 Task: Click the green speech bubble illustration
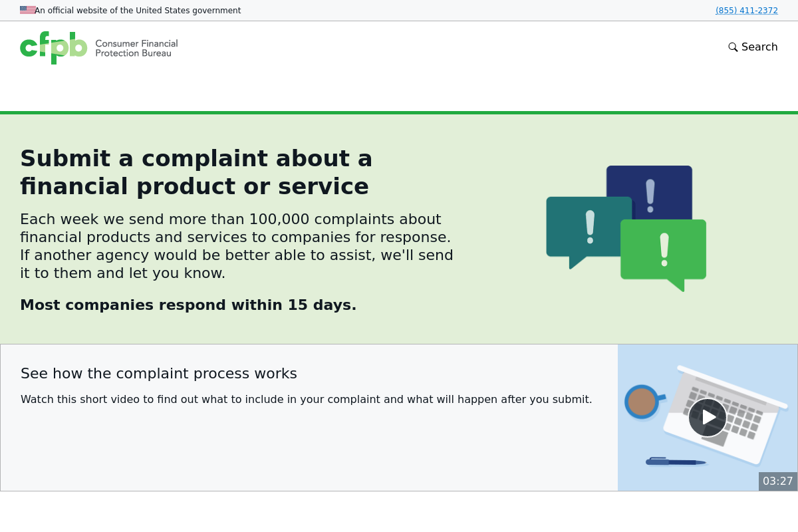click(663, 255)
